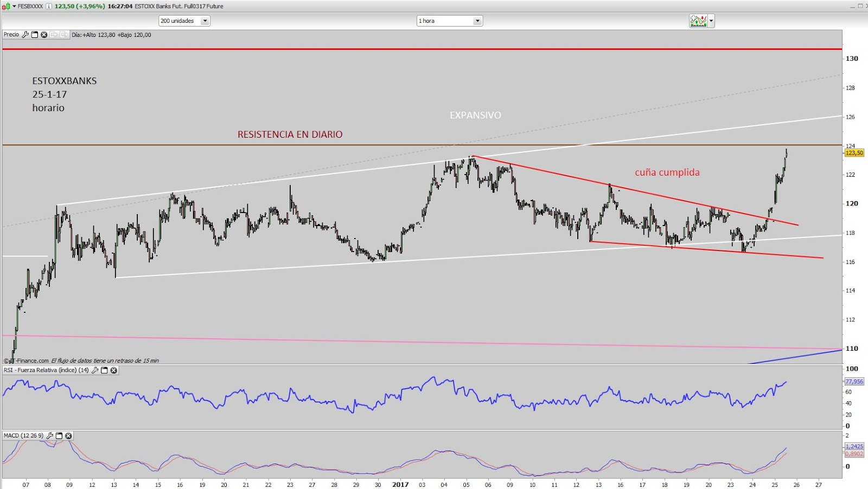Open the 200 unidades dropdown
Screen dimensions: 868x489
point(184,21)
